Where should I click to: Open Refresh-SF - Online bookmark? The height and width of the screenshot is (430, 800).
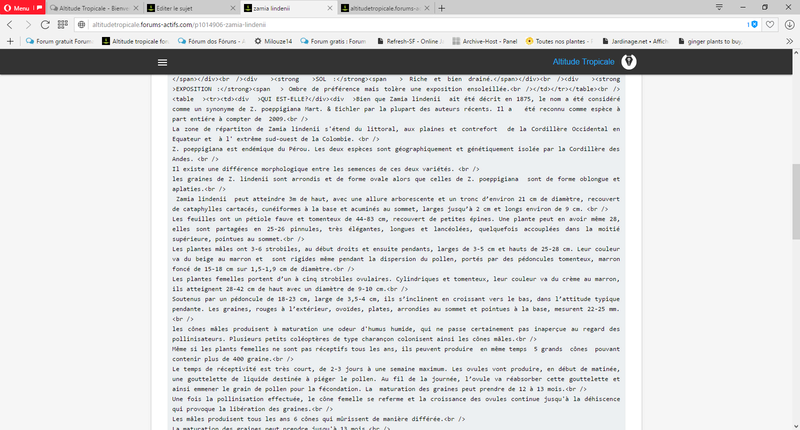click(411, 41)
